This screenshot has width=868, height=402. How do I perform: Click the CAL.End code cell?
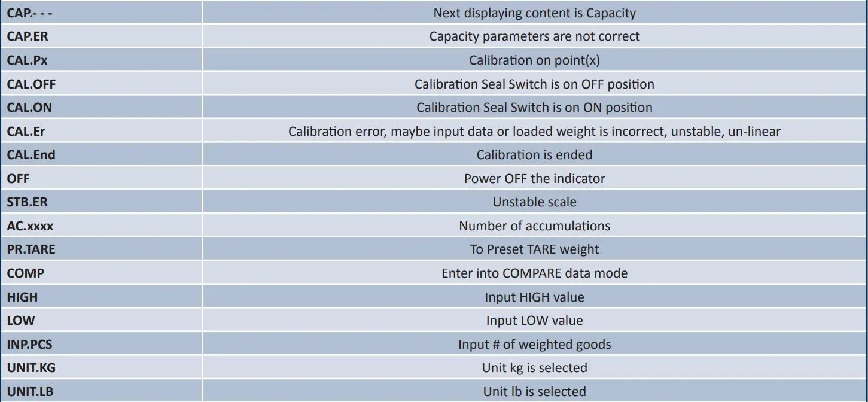(31, 155)
